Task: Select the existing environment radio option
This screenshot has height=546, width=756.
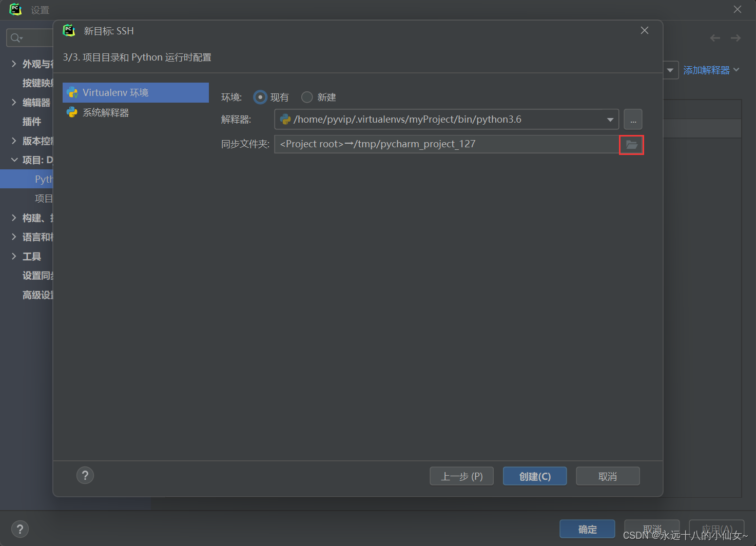Action: (260, 97)
